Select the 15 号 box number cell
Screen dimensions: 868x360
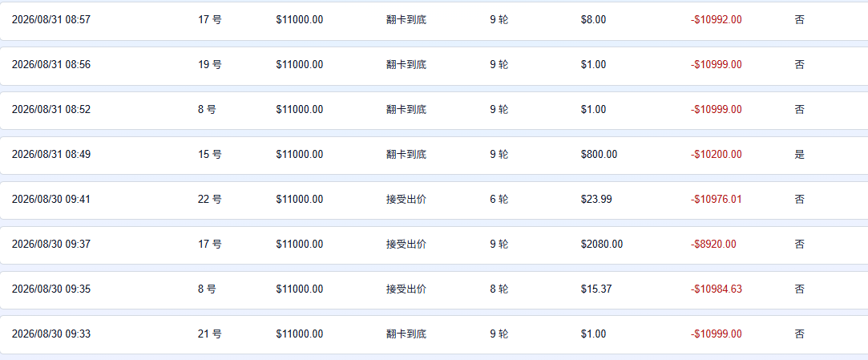(x=210, y=155)
